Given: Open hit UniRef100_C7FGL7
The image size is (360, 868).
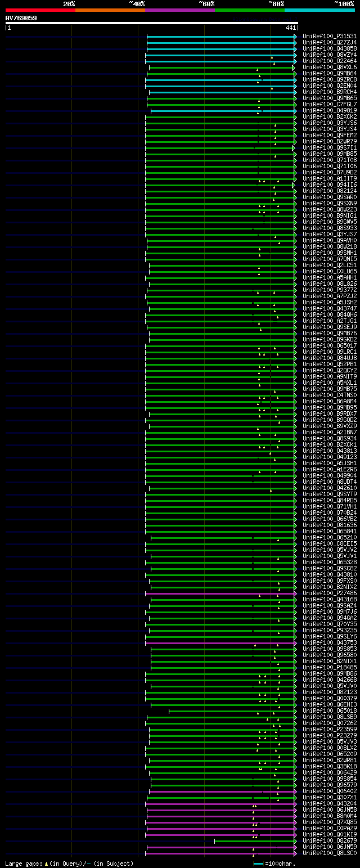Looking at the screenshot, I should pyautogui.click(x=330, y=104).
